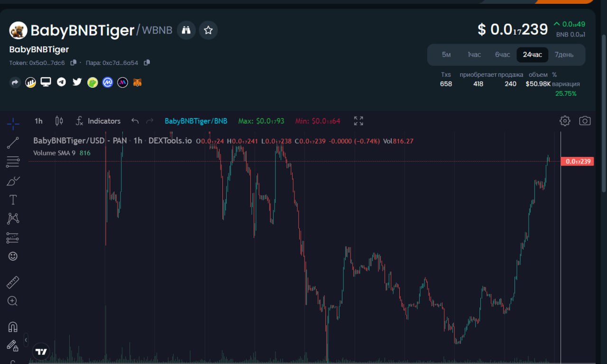Click the Txs value 658

pyautogui.click(x=446, y=84)
